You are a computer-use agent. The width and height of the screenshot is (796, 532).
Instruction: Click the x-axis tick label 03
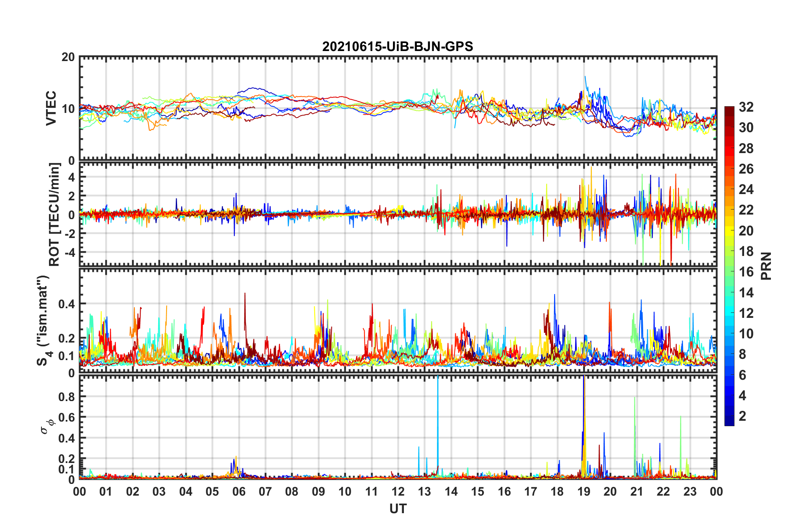pos(159,491)
